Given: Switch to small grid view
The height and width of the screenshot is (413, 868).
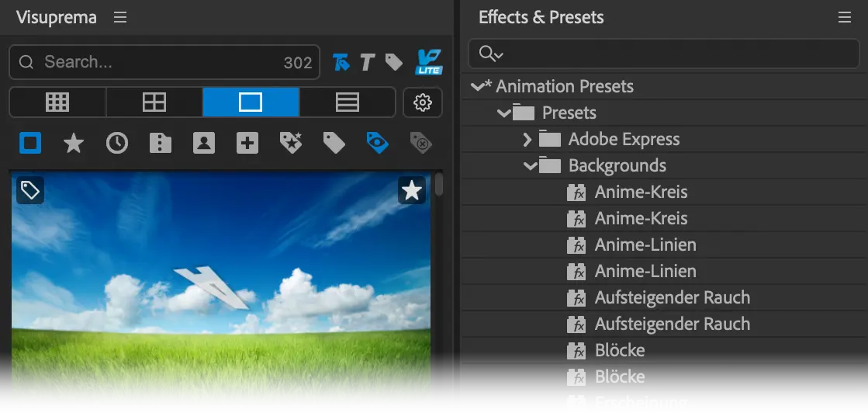Looking at the screenshot, I should [x=57, y=102].
